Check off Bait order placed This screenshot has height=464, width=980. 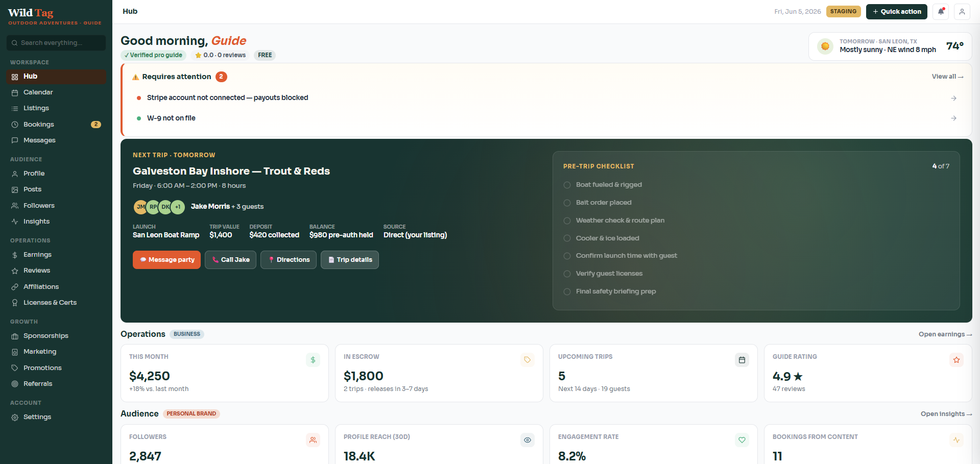coord(567,203)
